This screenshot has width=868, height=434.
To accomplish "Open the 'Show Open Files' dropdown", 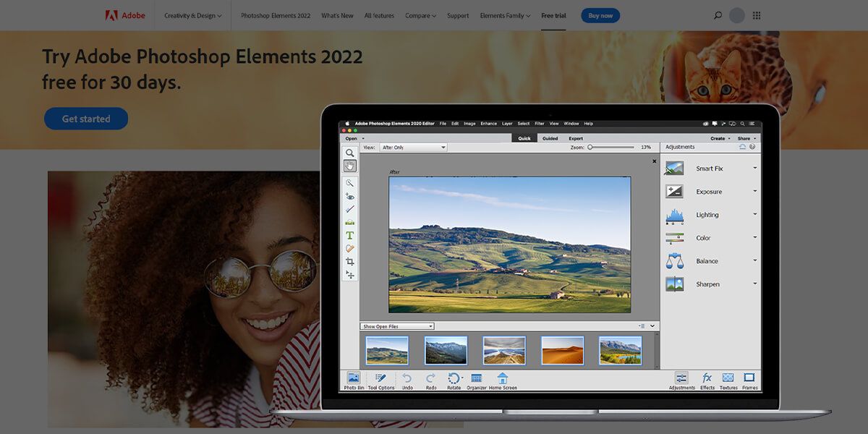I will click(397, 326).
